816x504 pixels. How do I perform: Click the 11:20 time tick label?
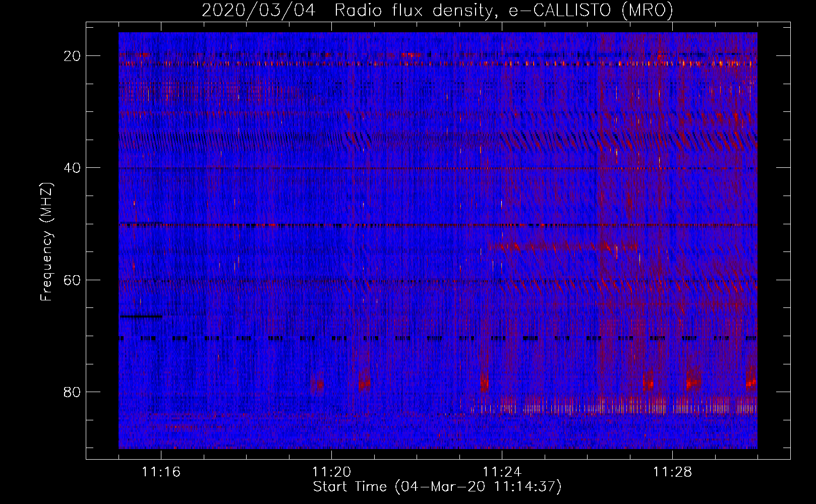coord(332,472)
